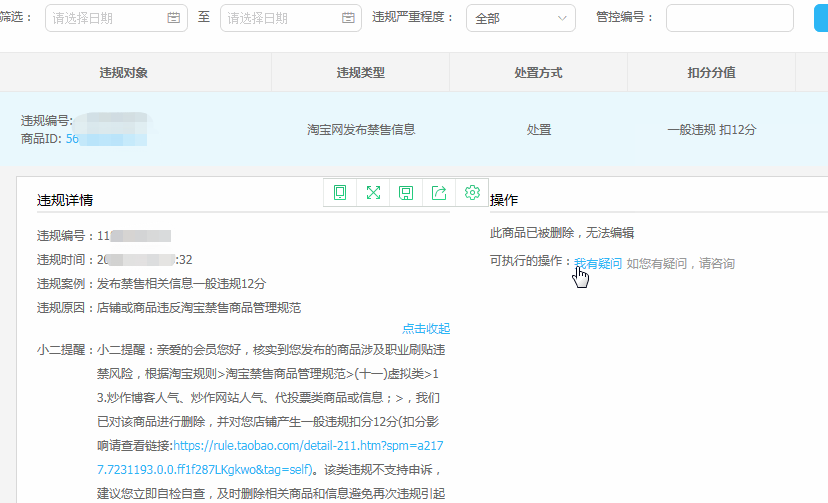
Task: Click the 如您有疑问，请咨询 hint text
Action: [x=681, y=263]
